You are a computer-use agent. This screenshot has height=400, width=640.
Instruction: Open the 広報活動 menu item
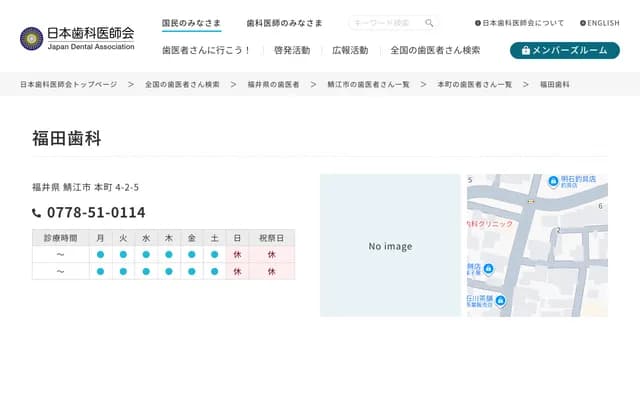tap(350, 50)
